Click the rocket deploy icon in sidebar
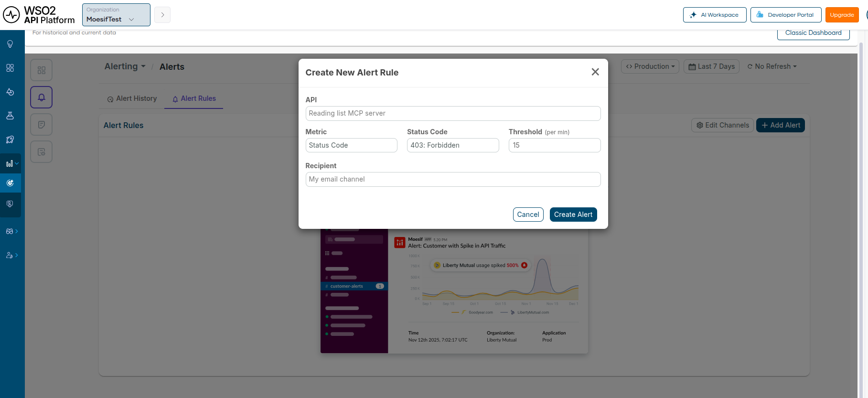 coord(10,140)
